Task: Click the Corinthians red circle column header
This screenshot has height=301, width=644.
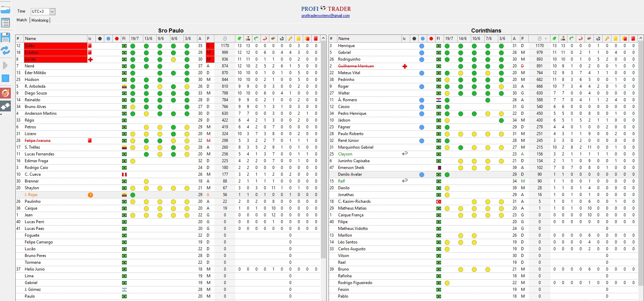Action: point(431,39)
